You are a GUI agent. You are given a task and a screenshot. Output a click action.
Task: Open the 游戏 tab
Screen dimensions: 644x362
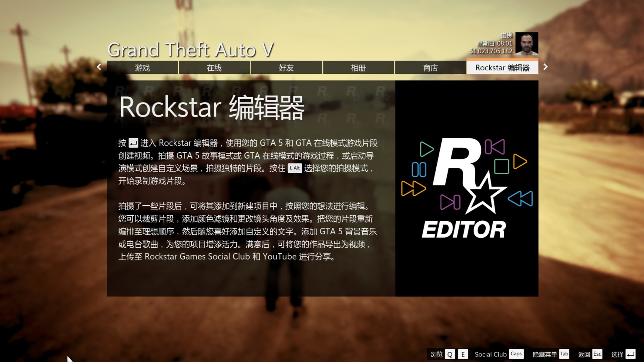click(142, 67)
